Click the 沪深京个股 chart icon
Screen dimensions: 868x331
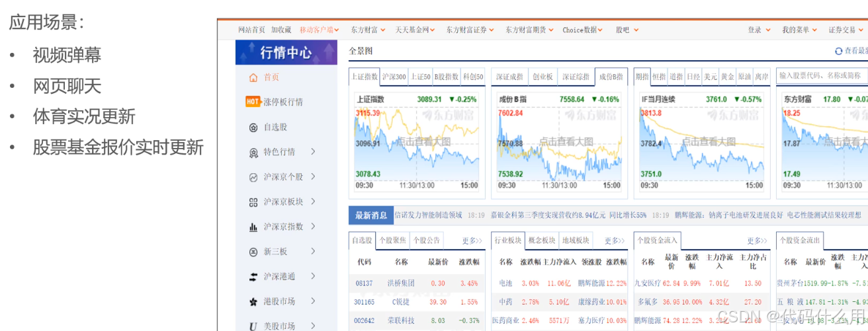pyautogui.click(x=253, y=177)
